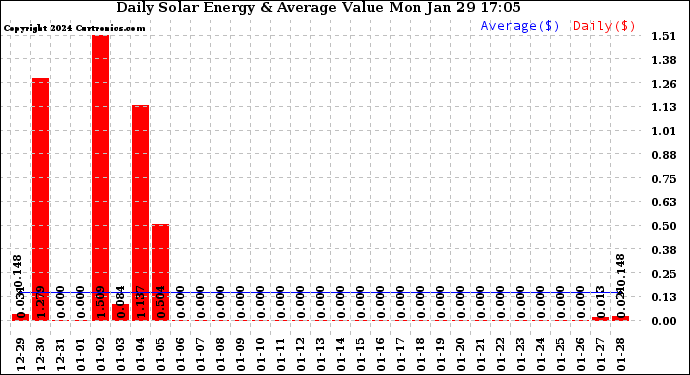The width and height of the screenshot is (690, 375).
Task: Select the bar value label '1.279'
Action: pyautogui.click(x=40, y=302)
